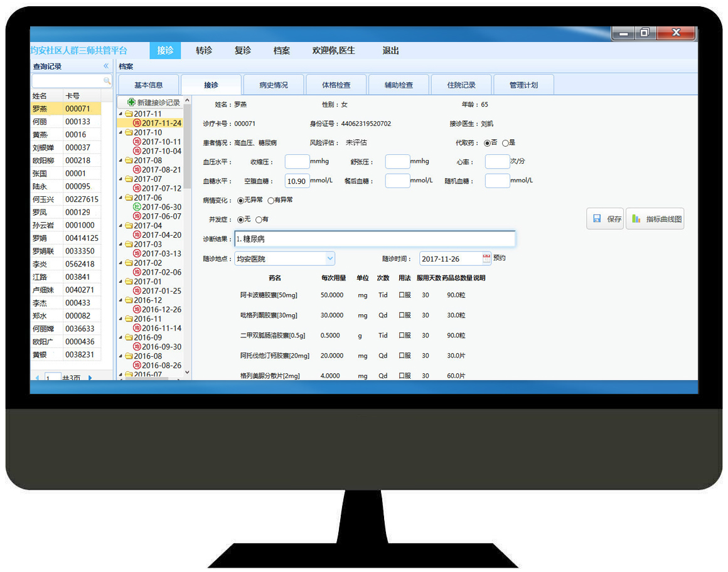Click the 保存 floppy disk save icon
Screen dimensions: 728x572
point(597,219)
